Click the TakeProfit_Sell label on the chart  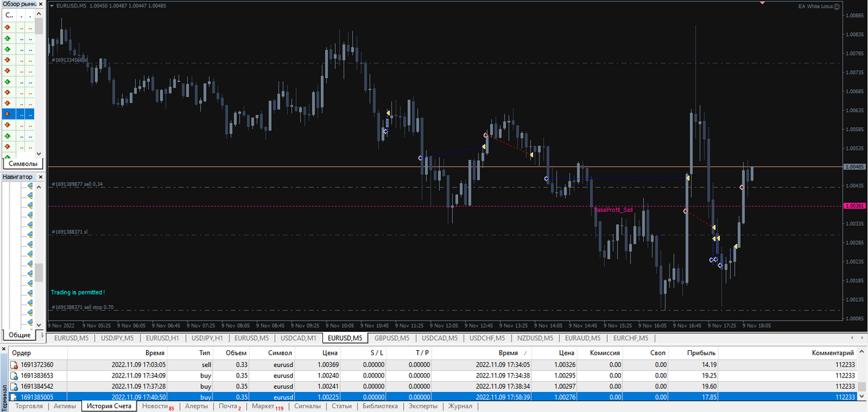[613, 210]
